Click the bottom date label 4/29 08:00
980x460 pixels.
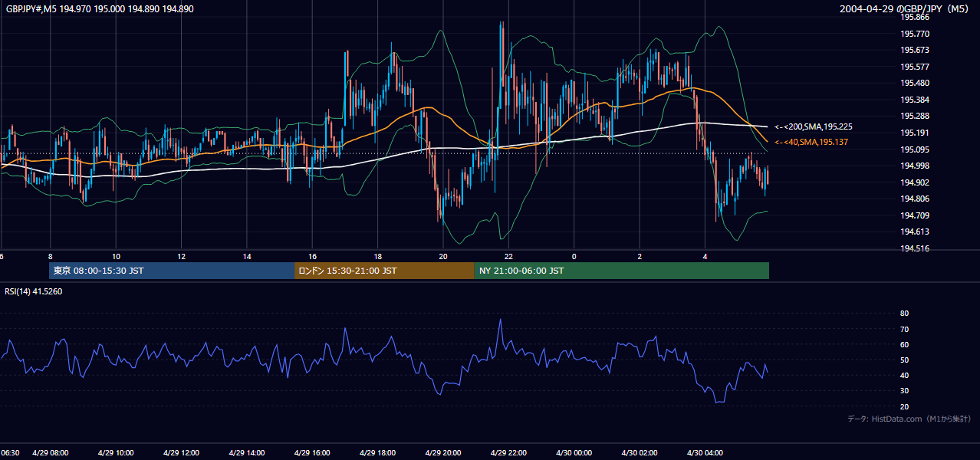(x=51, y=453)
